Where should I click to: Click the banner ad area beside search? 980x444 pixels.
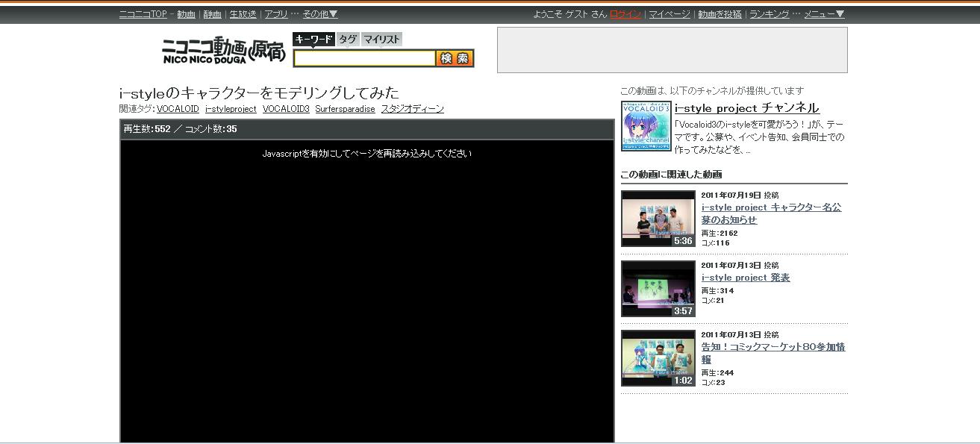point(672,50)
